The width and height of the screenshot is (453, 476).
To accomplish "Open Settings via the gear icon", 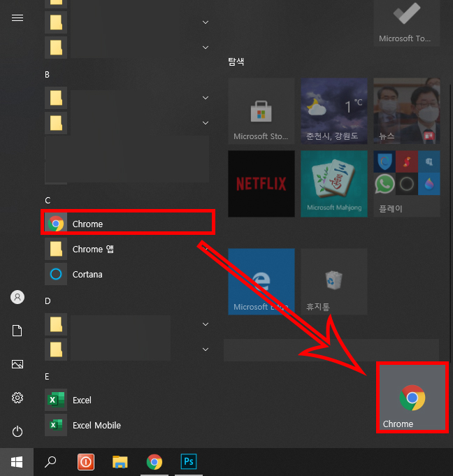I will click(x=17, y=398).
